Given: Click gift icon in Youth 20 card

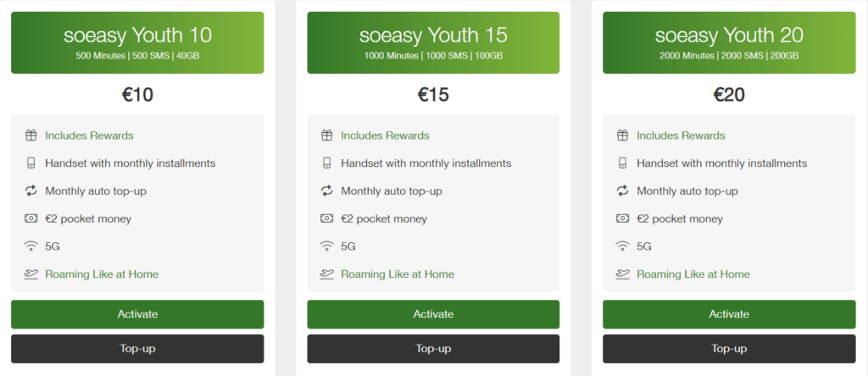Looking at the screenshot, I should pos(622,135).
